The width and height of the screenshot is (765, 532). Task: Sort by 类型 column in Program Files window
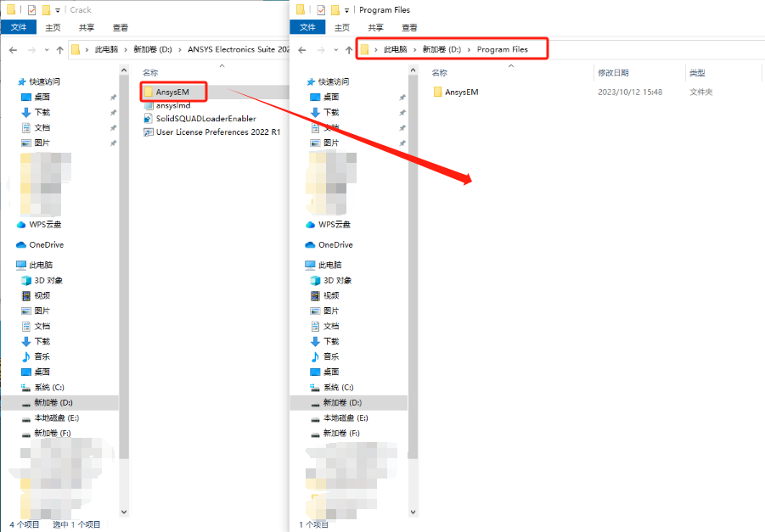coord(697,73)
